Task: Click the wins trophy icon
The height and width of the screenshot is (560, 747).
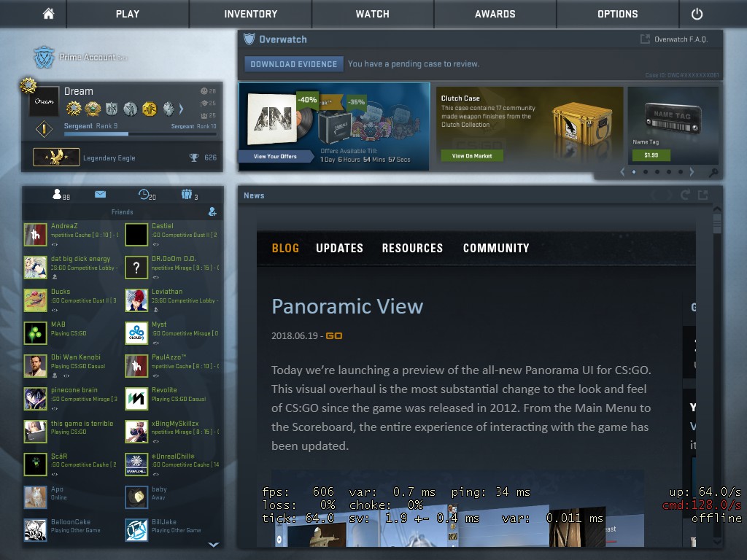Action: pyautogui.click(x=194, y=157)
